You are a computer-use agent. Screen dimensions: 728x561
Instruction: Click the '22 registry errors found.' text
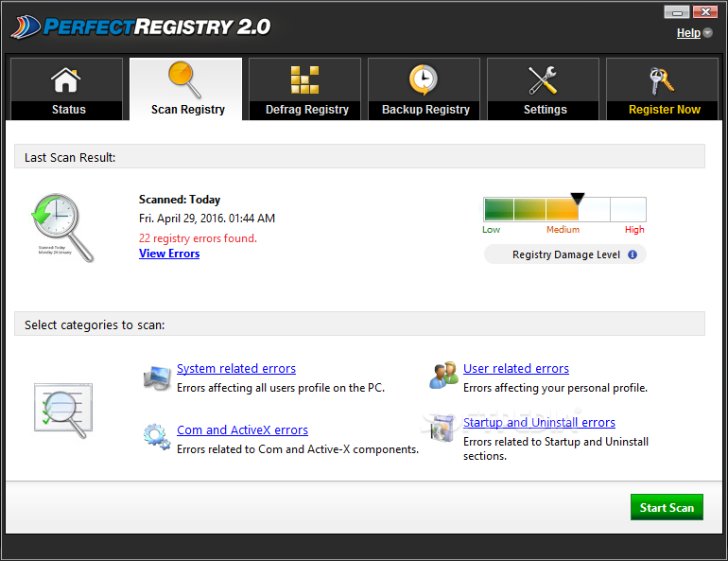(198, 238)
